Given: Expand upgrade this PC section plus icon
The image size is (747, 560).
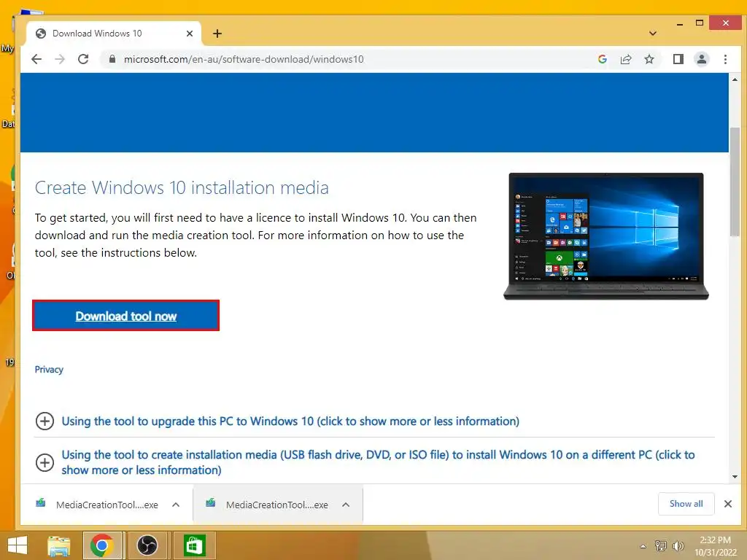Looking at the screenshot, I should (x=44, y=421).
